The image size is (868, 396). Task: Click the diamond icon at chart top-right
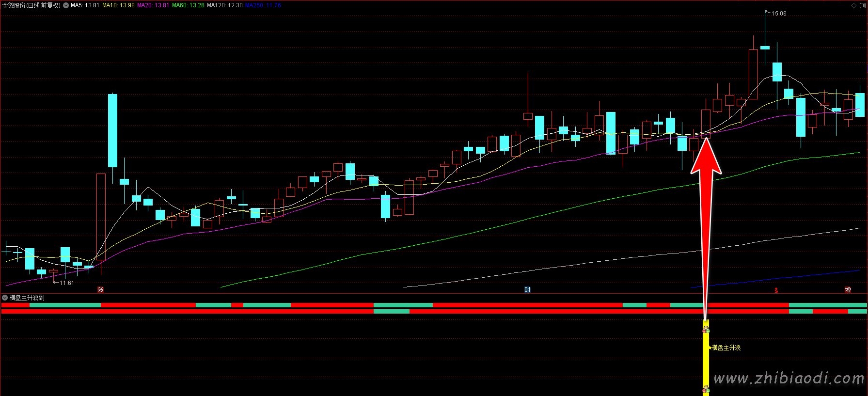(x=853, y=5)
